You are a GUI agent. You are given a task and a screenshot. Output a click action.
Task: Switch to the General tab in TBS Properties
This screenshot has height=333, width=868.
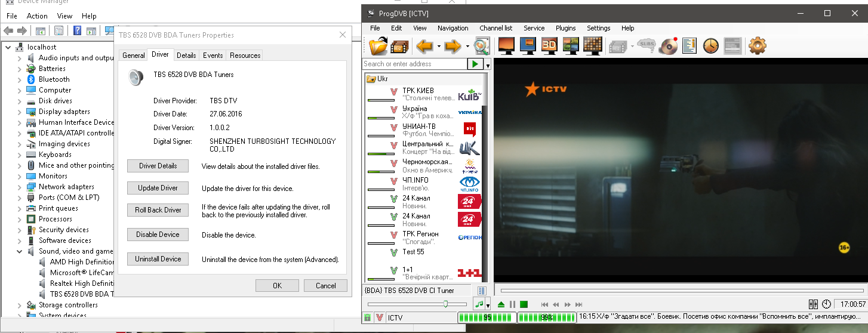pyautogui.click(x=134, y=55)
